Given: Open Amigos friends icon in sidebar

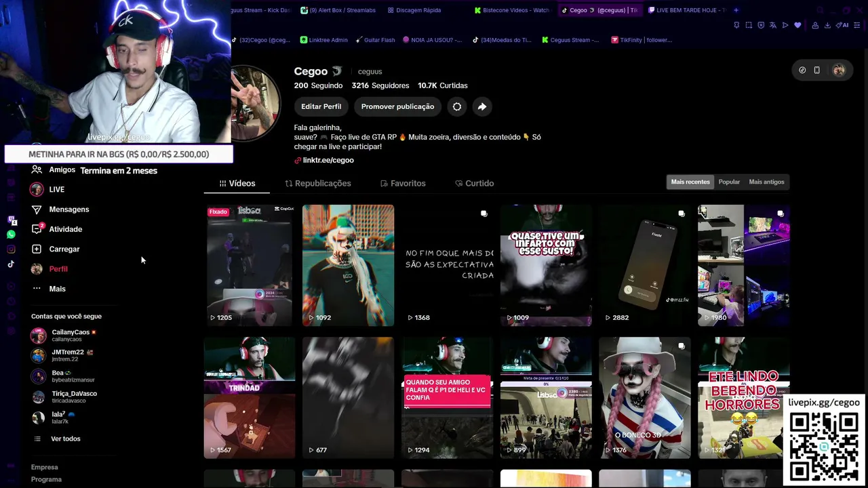Looking at the screenshot, I should point(37,169).
